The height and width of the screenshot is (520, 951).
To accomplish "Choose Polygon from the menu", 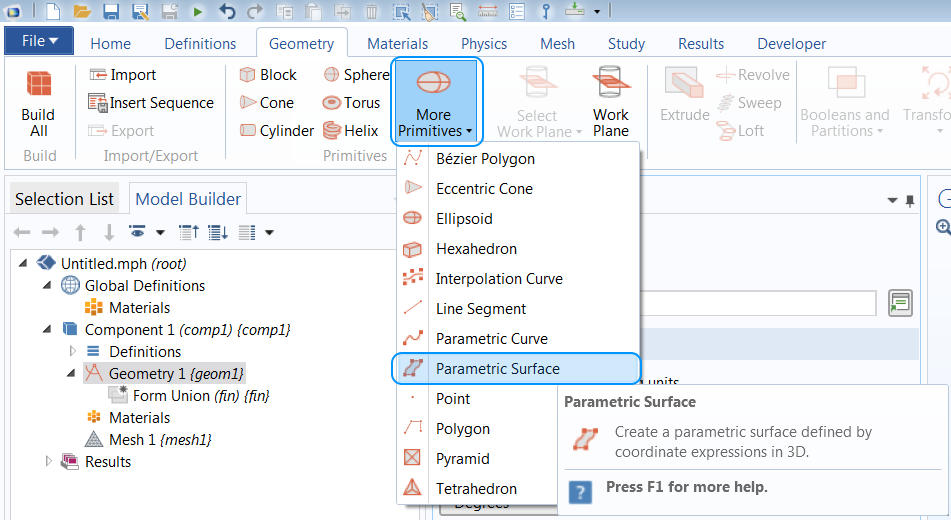I will point(477,428).
